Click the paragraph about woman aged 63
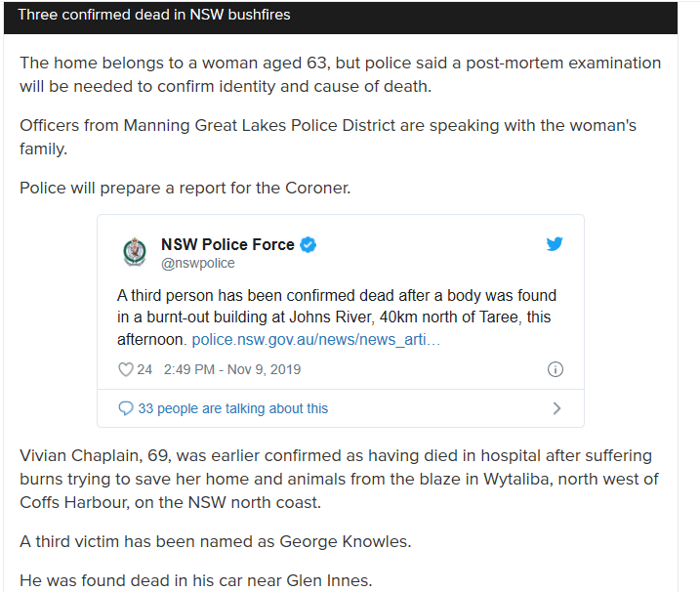The height and width of the screenshot is (592, 700). (340, 74)
